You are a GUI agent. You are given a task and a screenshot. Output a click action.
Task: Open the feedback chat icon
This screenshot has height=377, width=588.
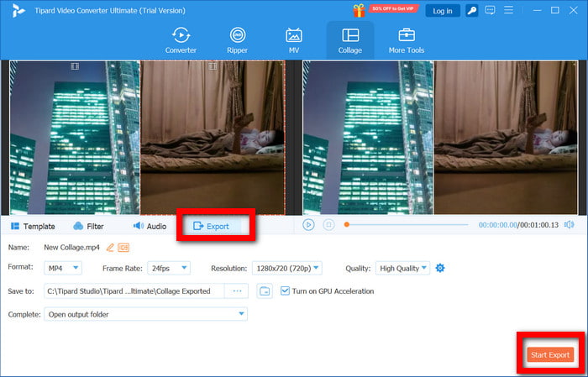coord(491,10)
